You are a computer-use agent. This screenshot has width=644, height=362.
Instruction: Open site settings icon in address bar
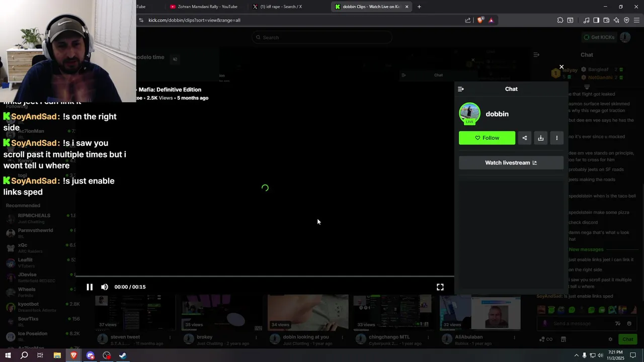[x=141, y=20]
